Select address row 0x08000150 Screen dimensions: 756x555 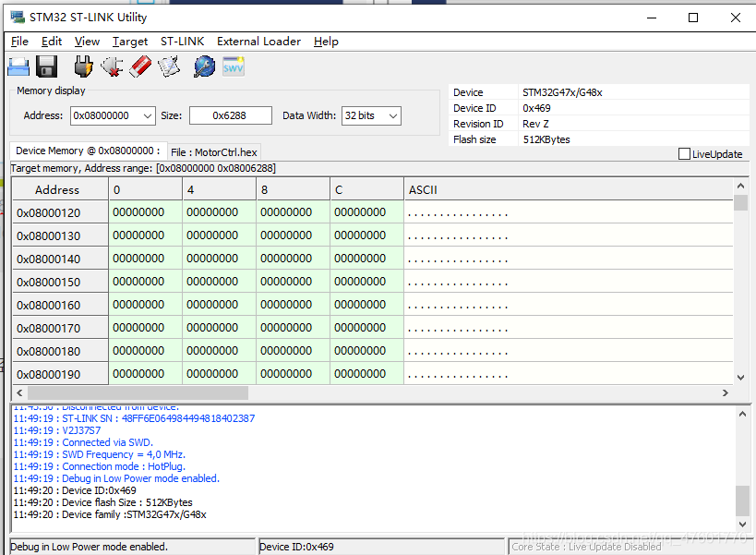[60, 282]
